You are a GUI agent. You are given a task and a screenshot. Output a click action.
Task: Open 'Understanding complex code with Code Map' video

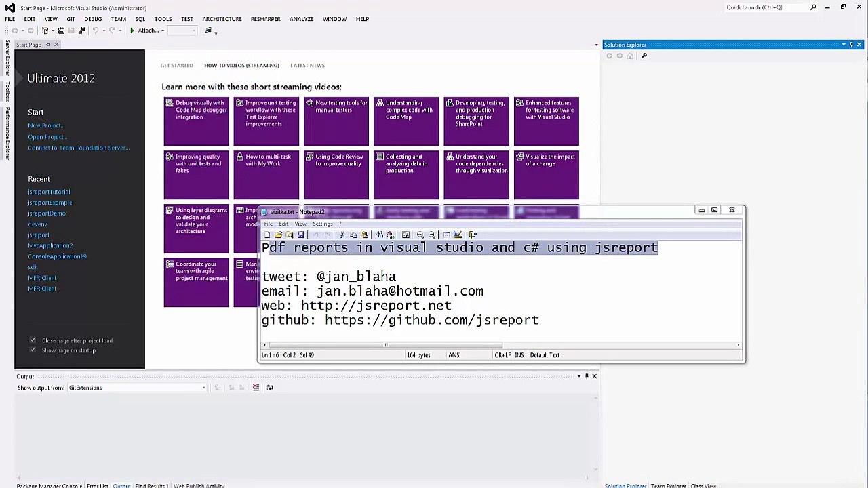point(406,121)
